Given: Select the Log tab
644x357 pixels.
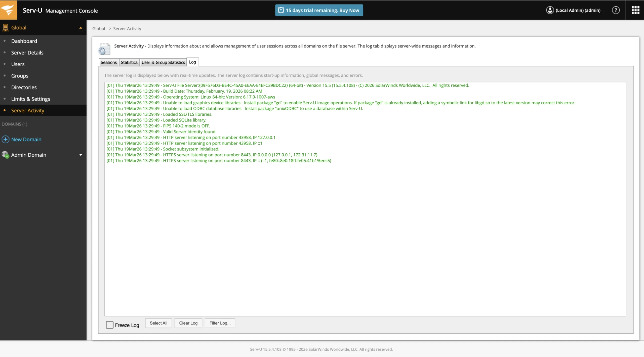Looking at the screenshot, I should (x=192, y=62).
